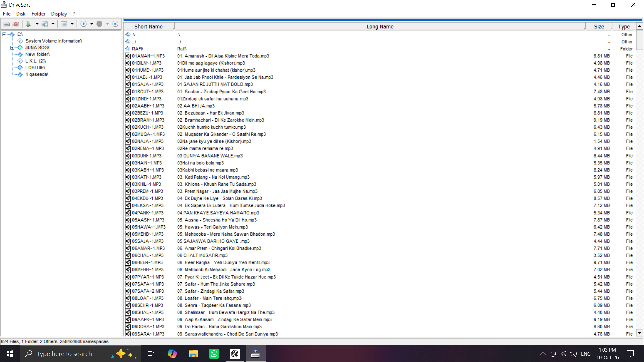Click the folder icon beside RAFI\ entry
The image size is (644, 362).
pyautogui.click(x=128, y=49)
